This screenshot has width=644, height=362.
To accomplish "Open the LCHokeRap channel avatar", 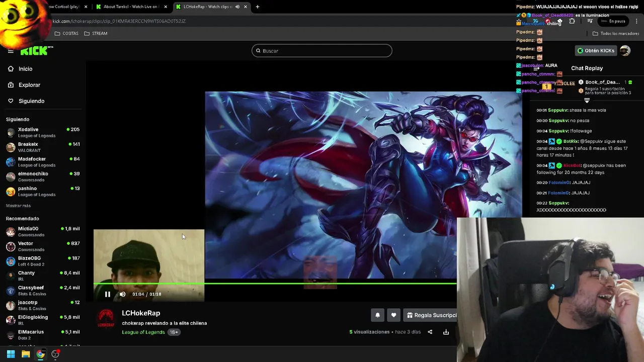I will pyautogui.click(x=106, y=318).
